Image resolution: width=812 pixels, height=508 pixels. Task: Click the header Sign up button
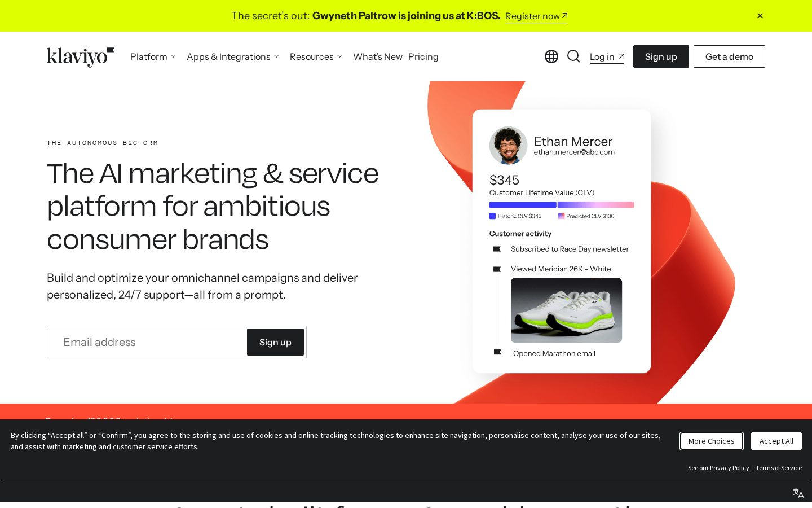click(661, 56)
